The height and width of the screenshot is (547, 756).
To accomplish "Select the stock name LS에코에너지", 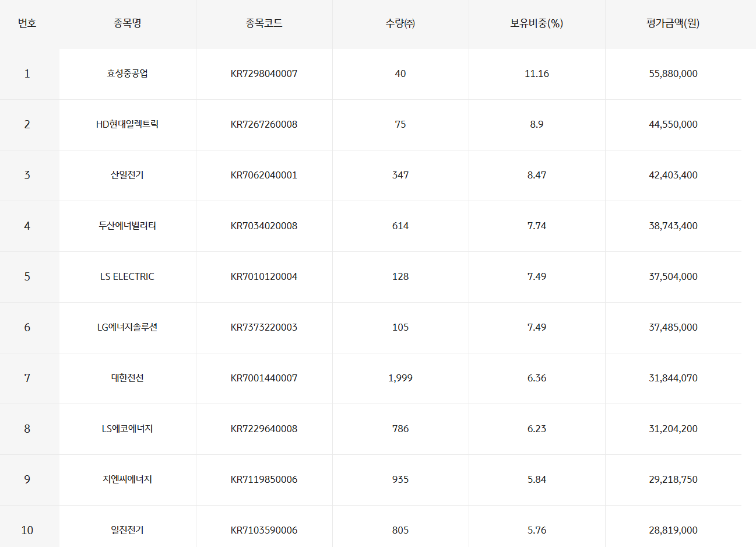I will point(128,429).
